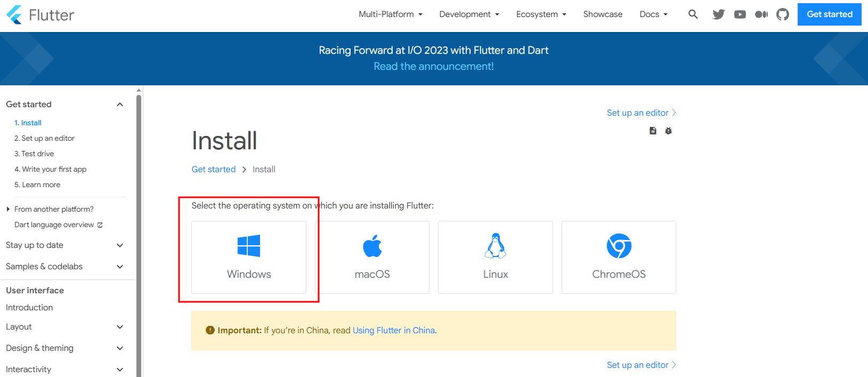Go to Showcase page
The width and height of the screenshot is (868, 377).
[603, 14]
